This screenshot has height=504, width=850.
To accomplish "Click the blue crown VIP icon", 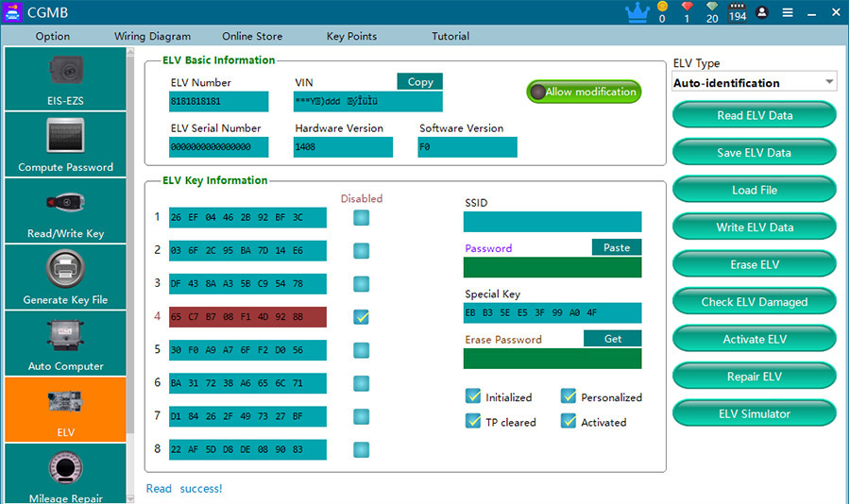I will [x=637, y=12].
